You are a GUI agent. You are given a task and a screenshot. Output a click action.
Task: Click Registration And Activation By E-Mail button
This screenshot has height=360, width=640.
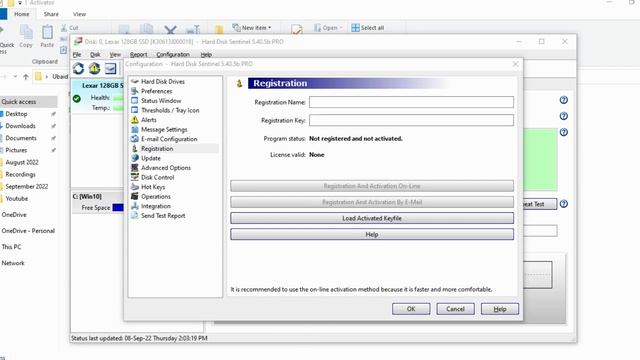pyautogui.click(x=372, y=202)
